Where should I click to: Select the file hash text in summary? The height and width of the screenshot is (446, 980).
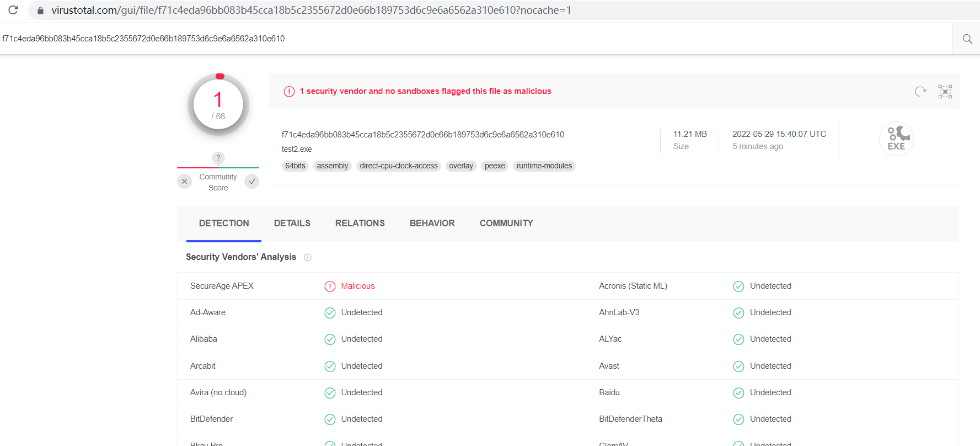click(423, 135)
